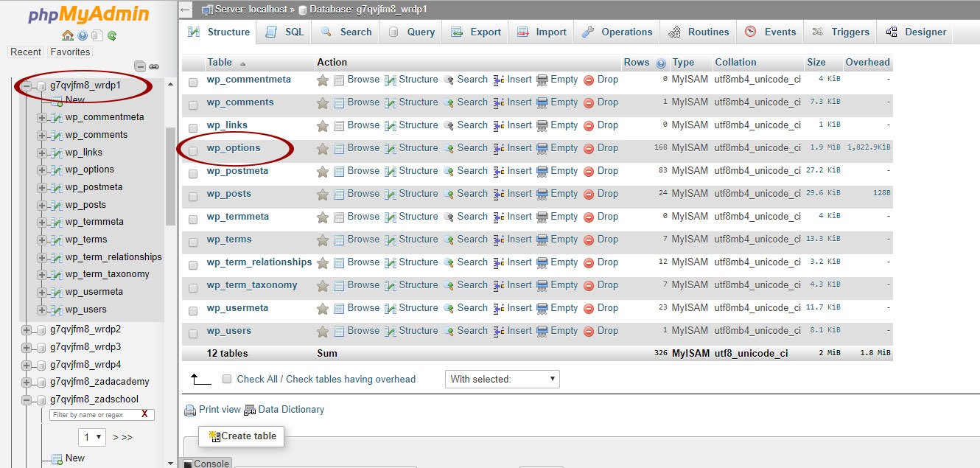
Task: Select wp_postmeta using its checkbox
Action: point(193,174)
